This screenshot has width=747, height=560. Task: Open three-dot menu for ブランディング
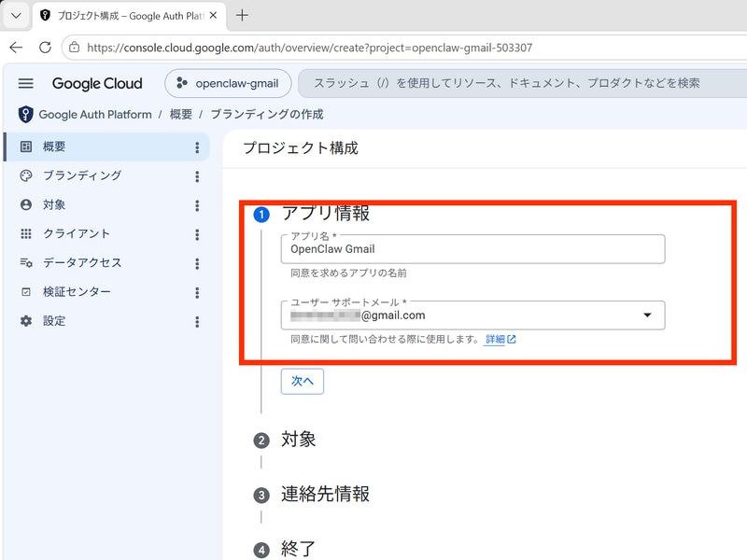[197, 176]
